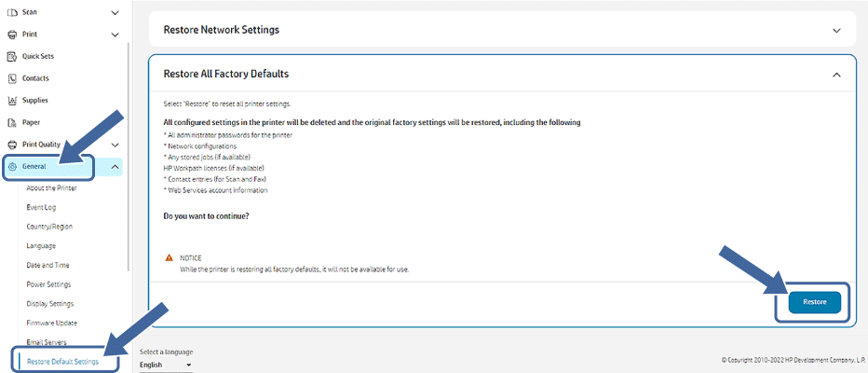868x373 pixels.
Task: Expand the Print Quality chevron
Action: click(115, 145)
